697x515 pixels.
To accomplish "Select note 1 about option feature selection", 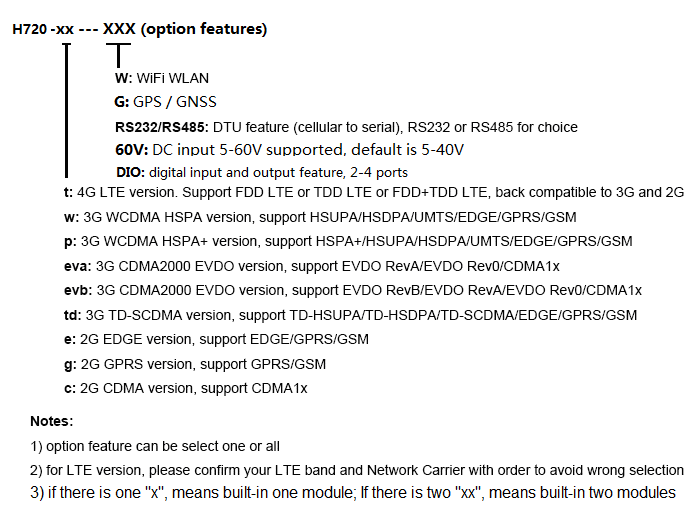I will 155,446.
